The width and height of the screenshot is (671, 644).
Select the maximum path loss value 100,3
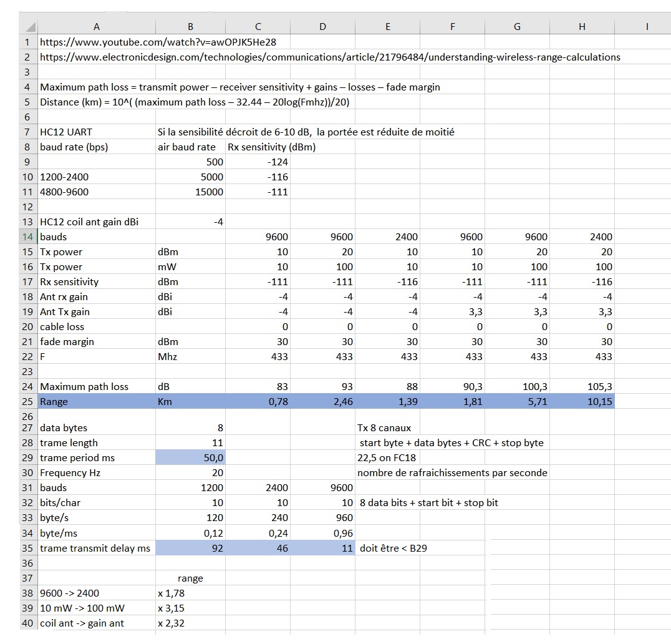coord(517,387)
